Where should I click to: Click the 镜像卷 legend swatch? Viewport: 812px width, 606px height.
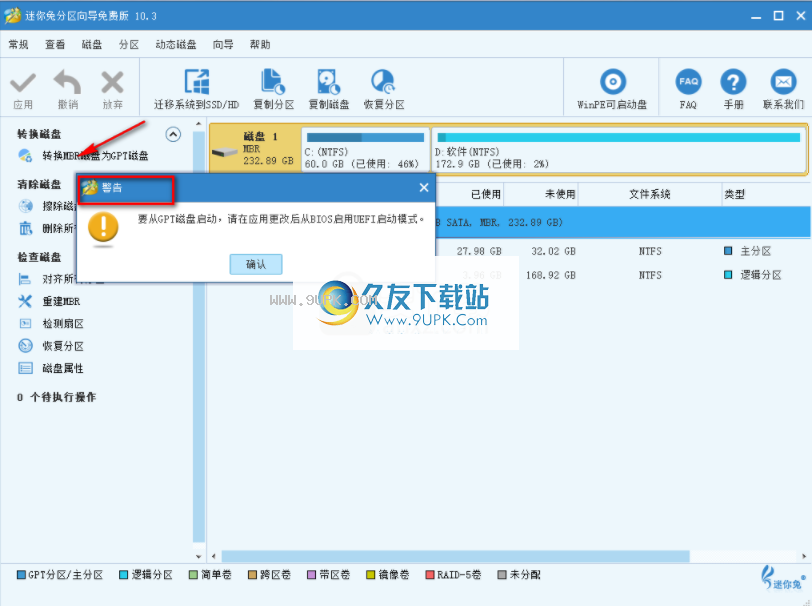(370, 575)
